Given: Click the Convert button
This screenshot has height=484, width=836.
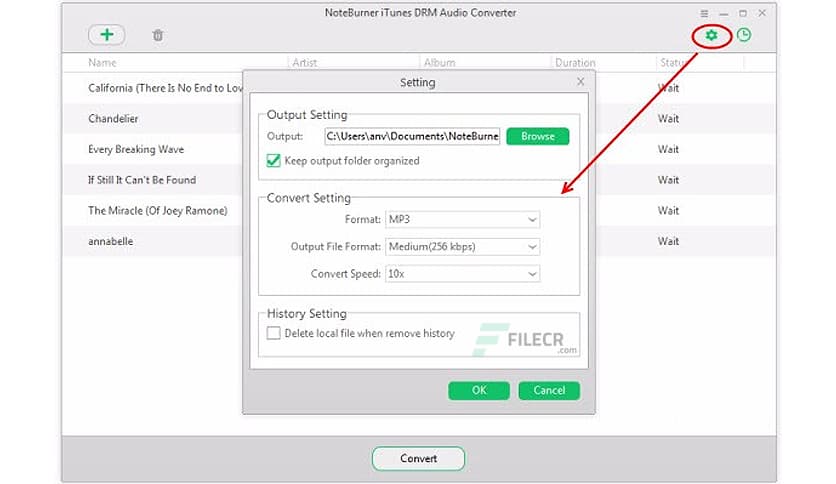Looking at the screenshot, I should pyautogui.click(x=419, y=458).
